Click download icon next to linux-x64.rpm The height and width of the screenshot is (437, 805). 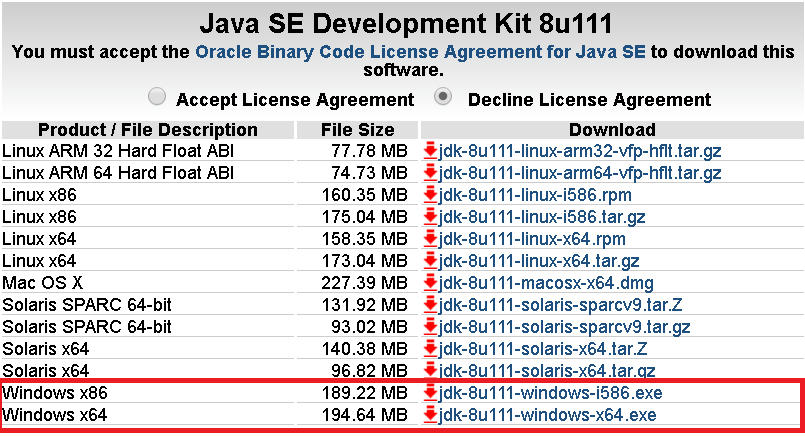tap(430, 239)
